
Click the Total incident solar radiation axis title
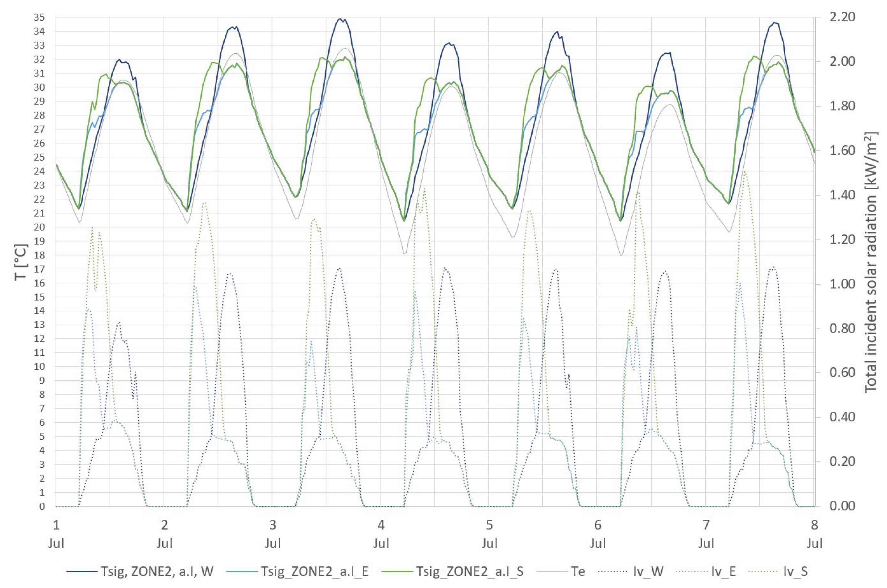pyautogui.click(x=871, y=262)
